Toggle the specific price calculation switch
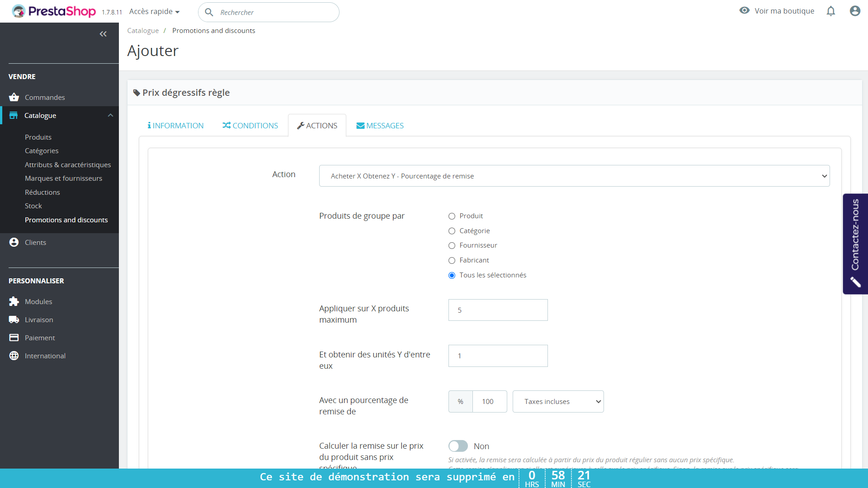The height and width of the screenshot is (488, 868). (x=458, y=446)
